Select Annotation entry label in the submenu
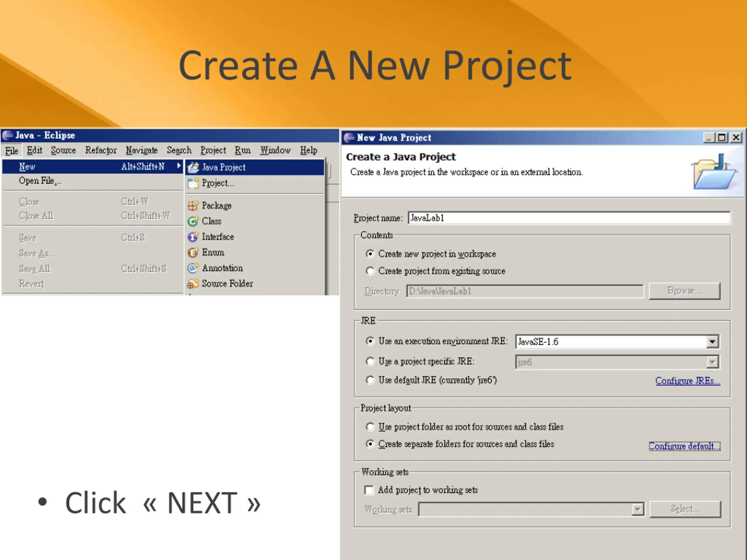Screen dimensions: 747x560 click(223, 268)
